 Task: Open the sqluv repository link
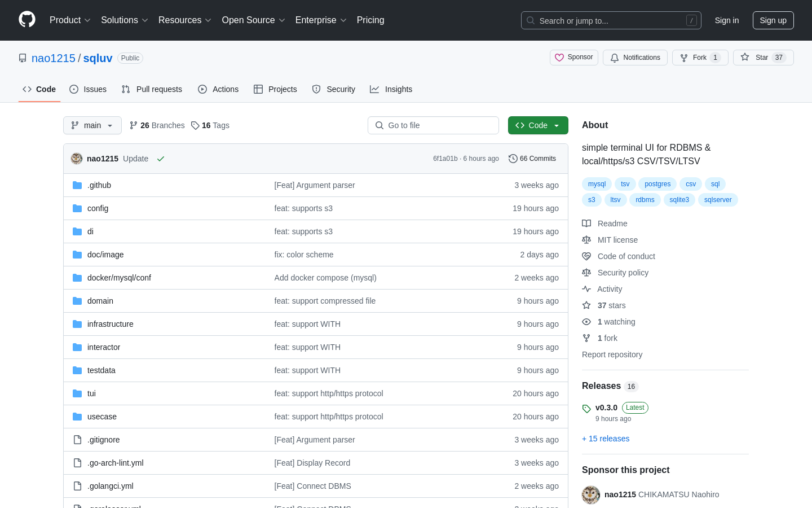click(x=98, y=58)
